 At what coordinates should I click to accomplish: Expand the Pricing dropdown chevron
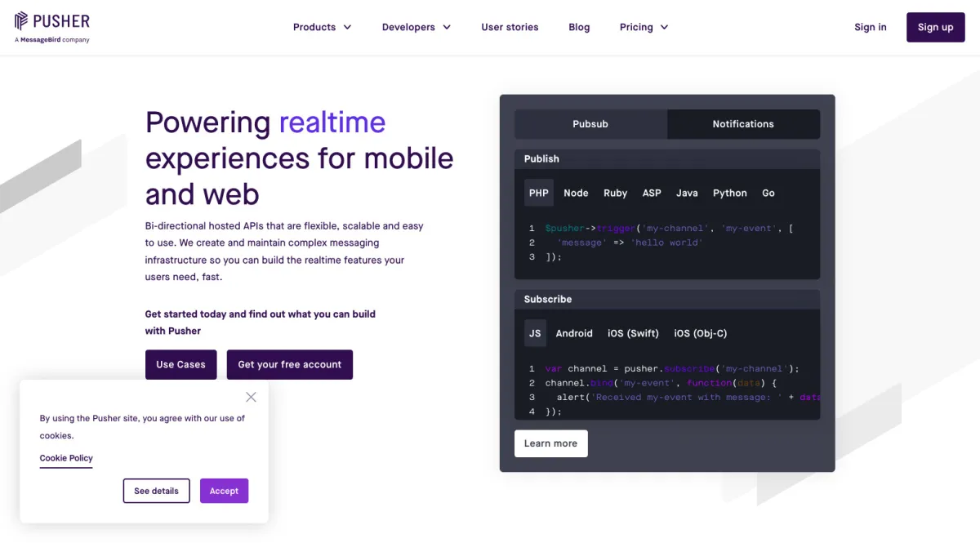click(x=664, y=27)
